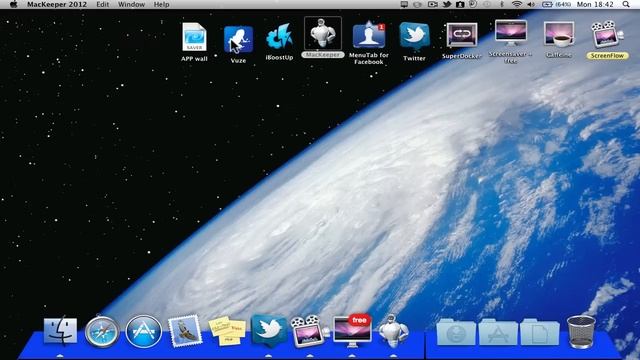Open the volume menu bar icon

pos(531,4)
